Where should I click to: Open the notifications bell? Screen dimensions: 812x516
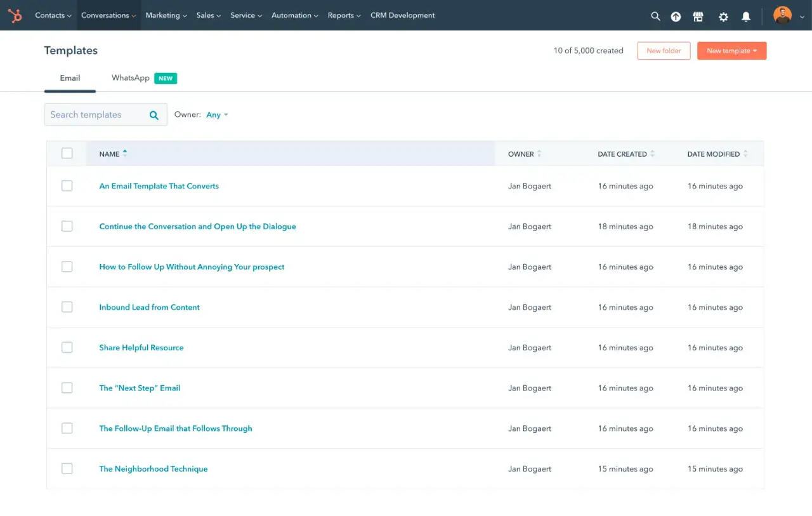746,17
